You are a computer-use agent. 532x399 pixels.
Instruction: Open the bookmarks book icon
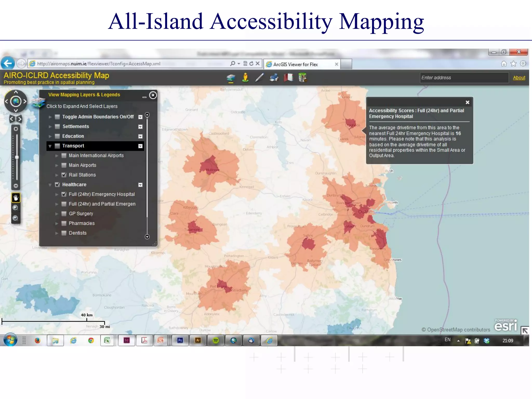click(288, 78)
